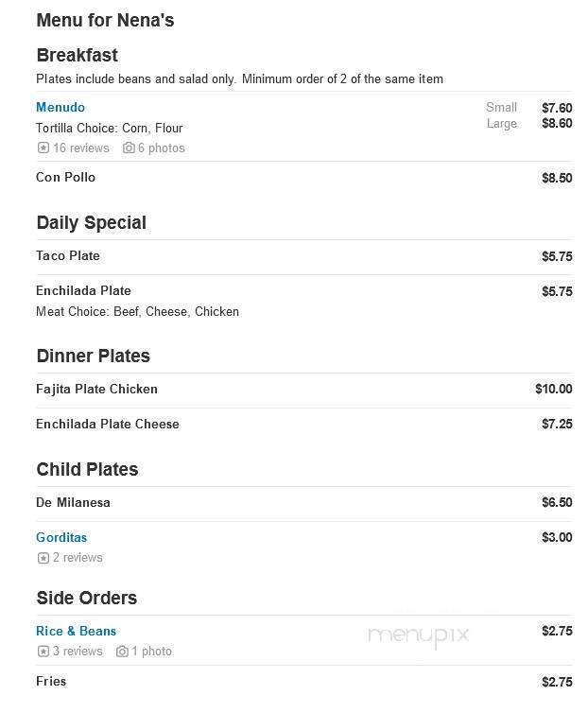This screenshot has width=588, height=713.
Task: View the 6 photos for Menudo
Action: click(162, 148)
